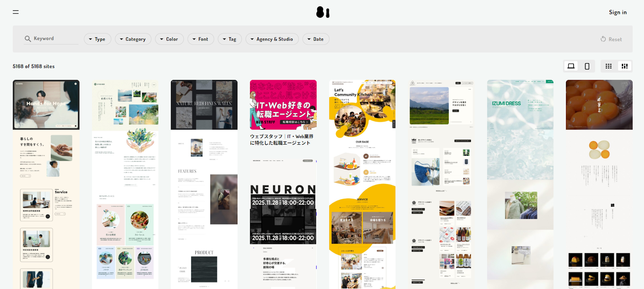This screenshot has width=644, height=289.
Task: Open the Agency & Studio filter menu
Action: [272, 39]
